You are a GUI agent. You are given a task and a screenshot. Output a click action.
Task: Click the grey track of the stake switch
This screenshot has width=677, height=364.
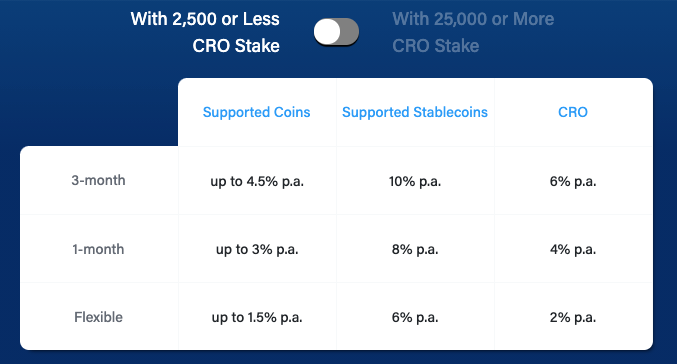[350, 32]
